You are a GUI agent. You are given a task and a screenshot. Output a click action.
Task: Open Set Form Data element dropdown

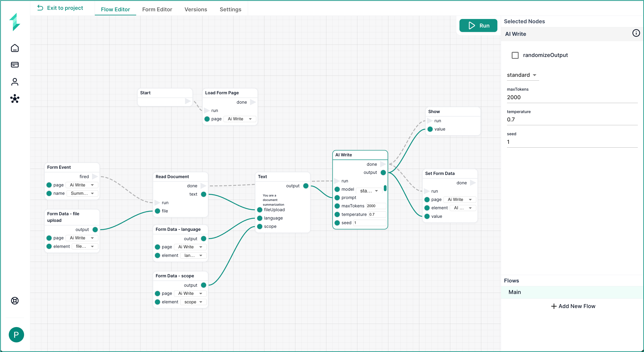tap(463, 208)
